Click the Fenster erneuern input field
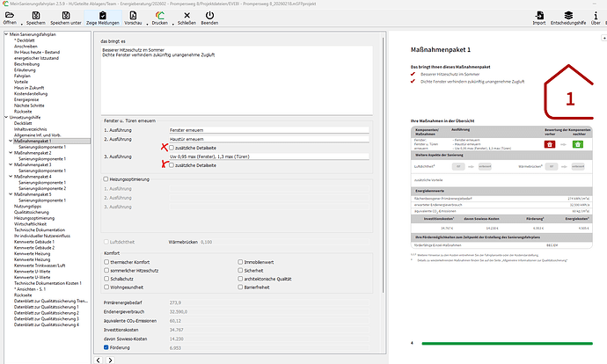The image size is (607, 364). point(268,129)
